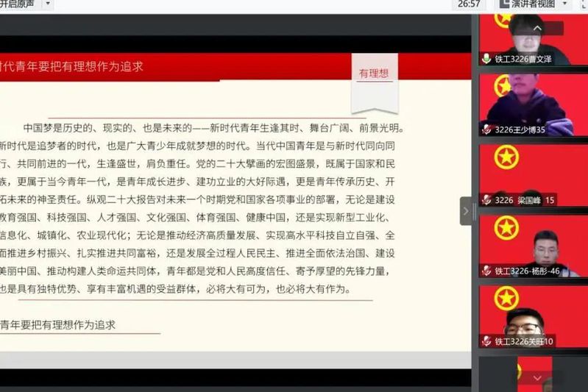This screenshot has height=392, width=588.
Task: Click the 有理想 ribbon tab on slide
Action: (x=374, y=74)
